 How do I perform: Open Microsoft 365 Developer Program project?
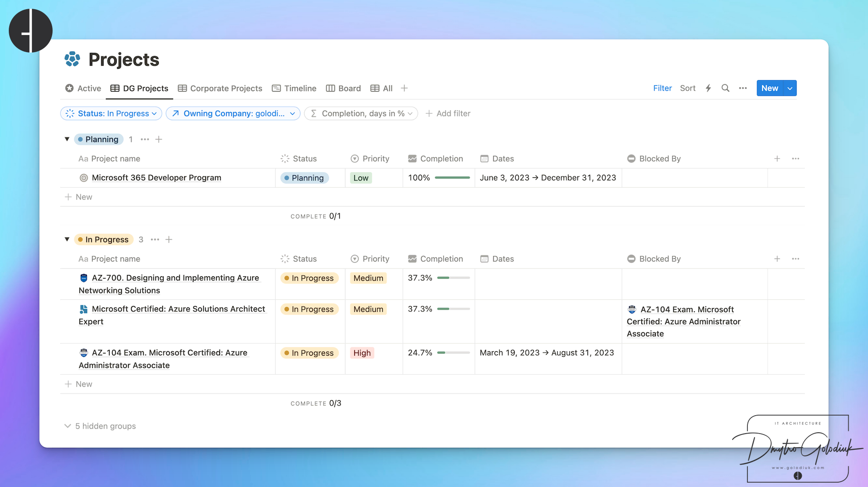click(x=157, y=178)
